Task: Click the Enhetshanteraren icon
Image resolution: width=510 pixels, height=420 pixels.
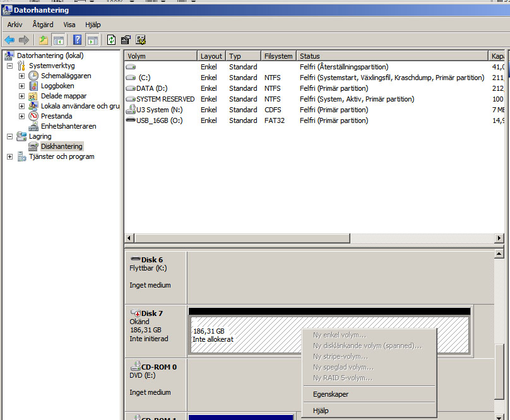Action: pos(33,126)
